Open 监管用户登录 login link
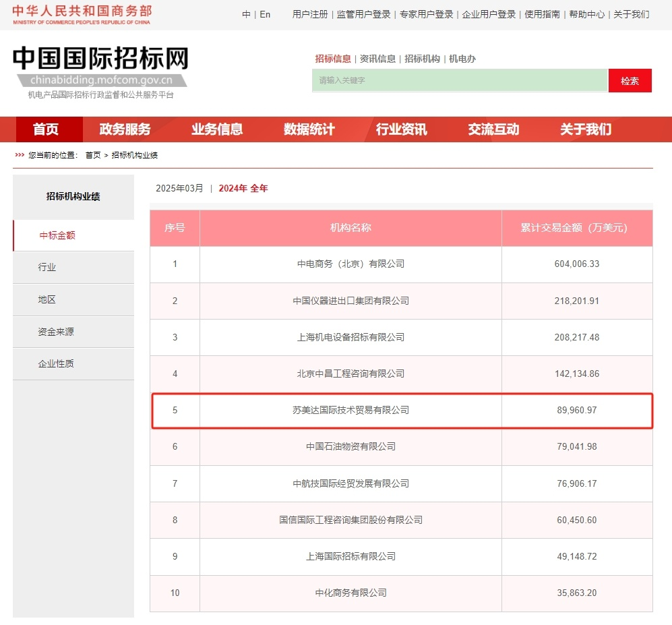Screen dimensions: 672x625 pos(363,14)
